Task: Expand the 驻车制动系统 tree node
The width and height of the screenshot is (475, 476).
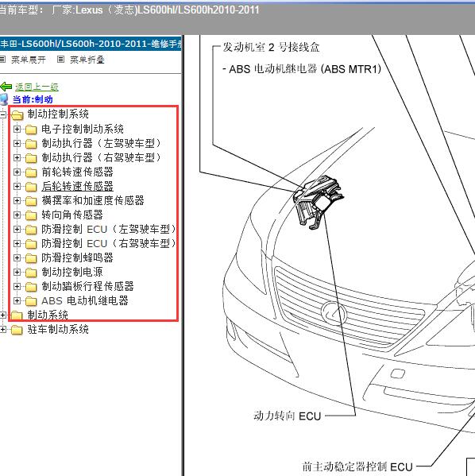Action: pos(2,329)
